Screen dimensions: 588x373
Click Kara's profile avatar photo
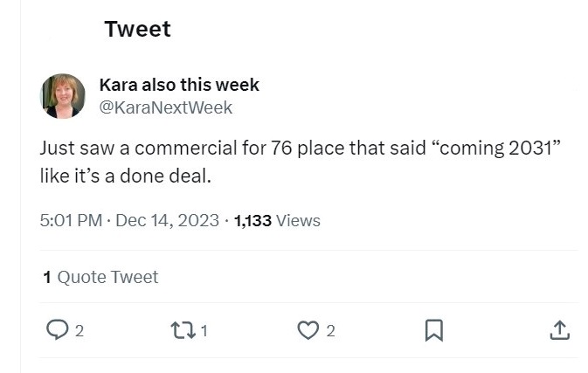pos(63,96)
